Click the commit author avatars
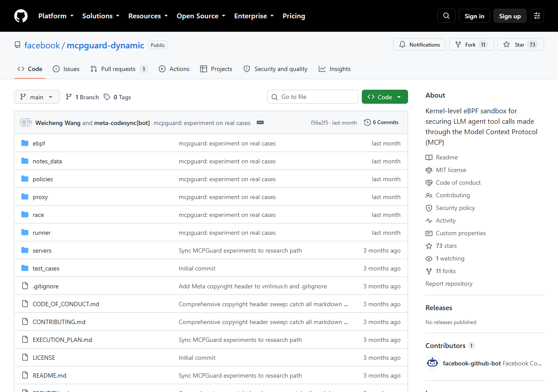The height and width of the screenshot is (392, 558). pyautogui.click(x=26, y=122)
